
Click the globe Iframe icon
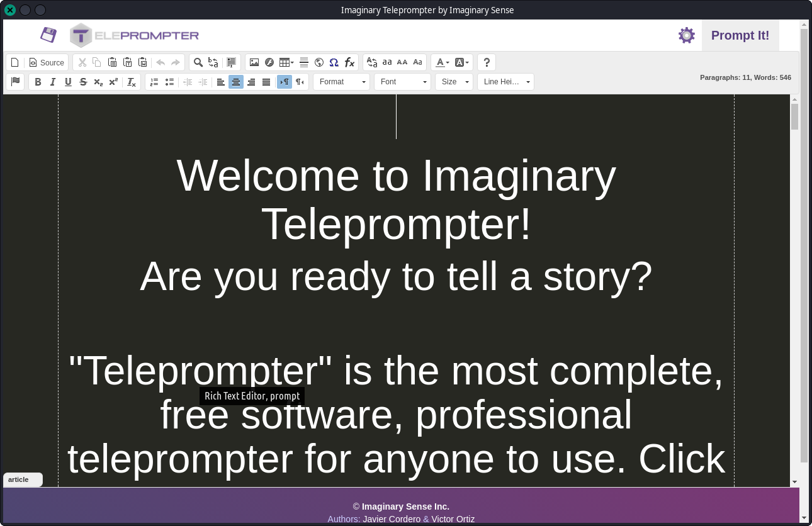point(319,62)
